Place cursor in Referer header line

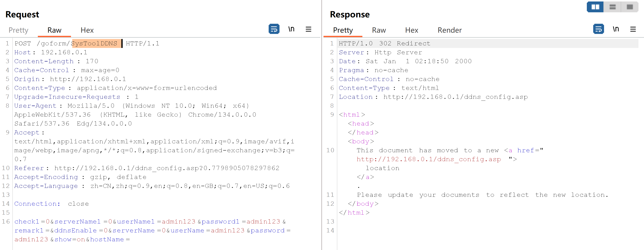click(x=150, y=168)
